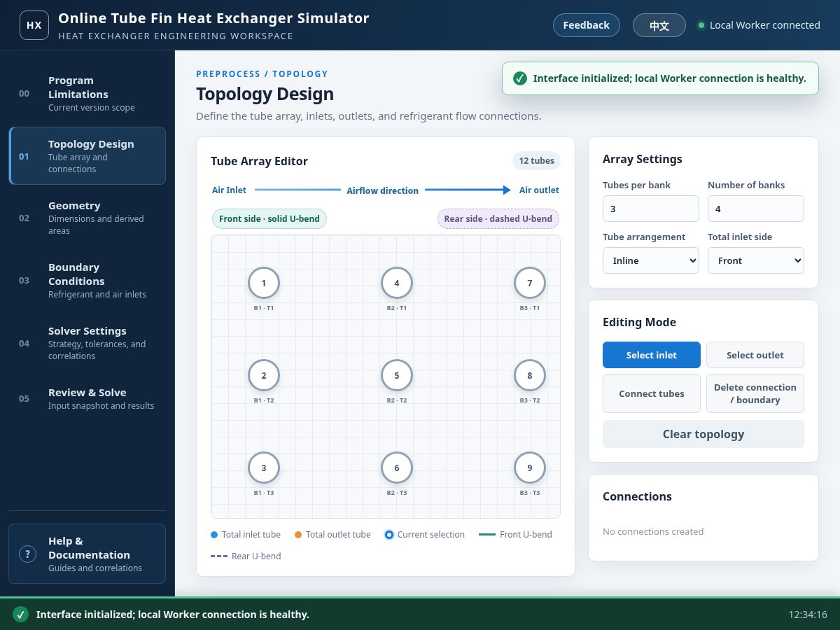Viewport: 840px width, 630px height.
Task: Click the Worker connection status dot
Action: point(701,25)
